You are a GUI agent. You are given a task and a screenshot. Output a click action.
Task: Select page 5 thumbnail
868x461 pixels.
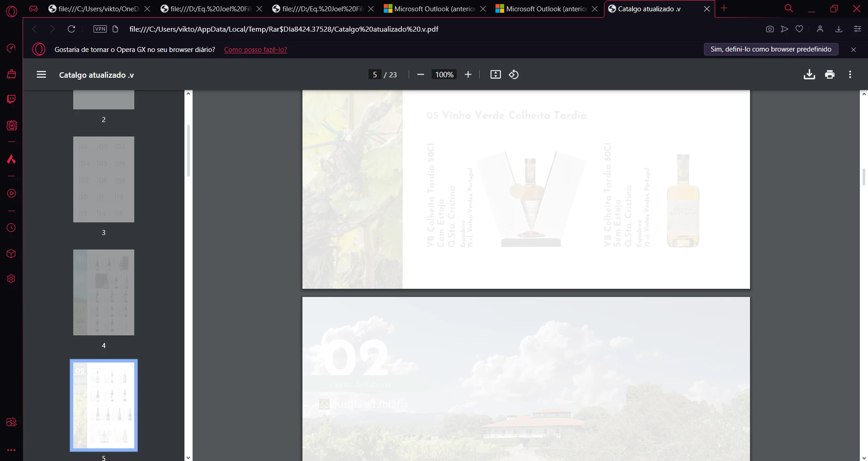point(104,405)
